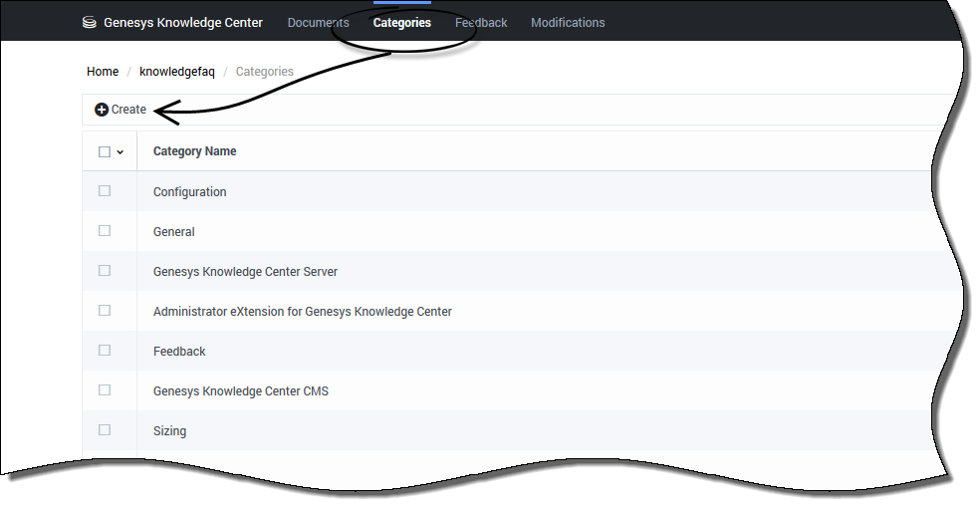The image size is (980, 507).
Task: Click the Genesys Knowledge Center title text
Action: (183, 23)
